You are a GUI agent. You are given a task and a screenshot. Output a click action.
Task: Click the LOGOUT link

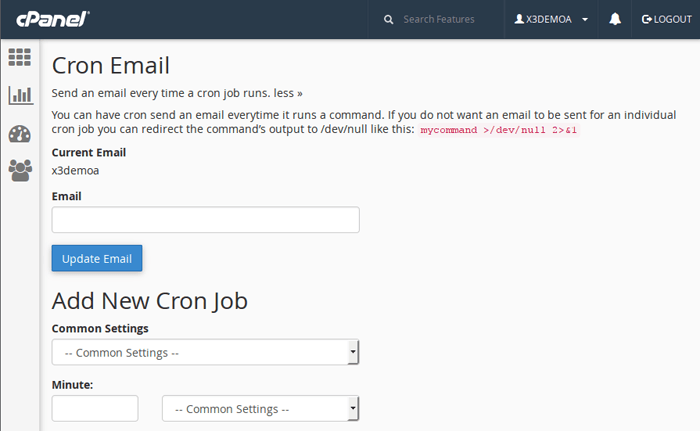[672, 19]
